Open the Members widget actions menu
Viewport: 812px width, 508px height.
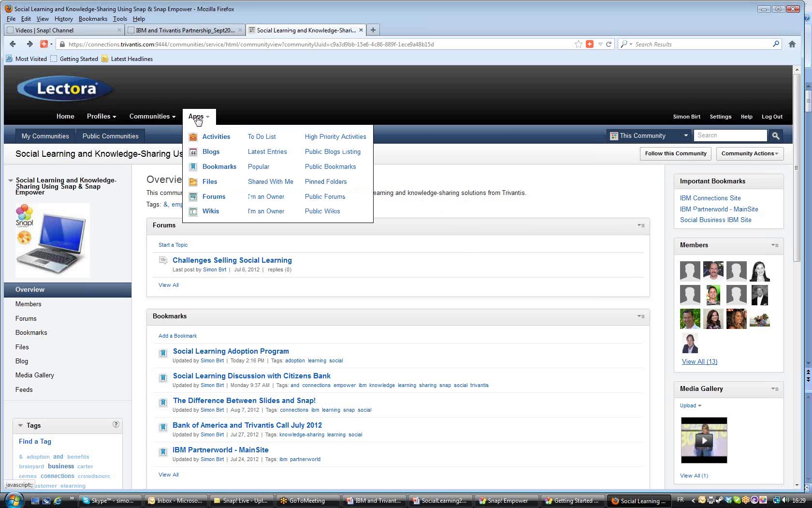[x=775, y=245]
